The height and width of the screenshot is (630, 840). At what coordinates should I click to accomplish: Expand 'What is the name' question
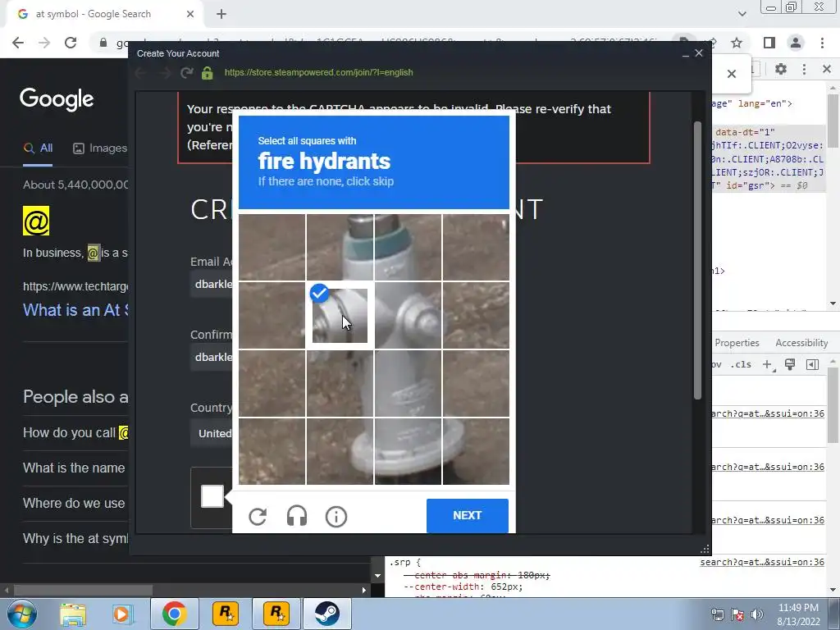(x=75, y=468)
